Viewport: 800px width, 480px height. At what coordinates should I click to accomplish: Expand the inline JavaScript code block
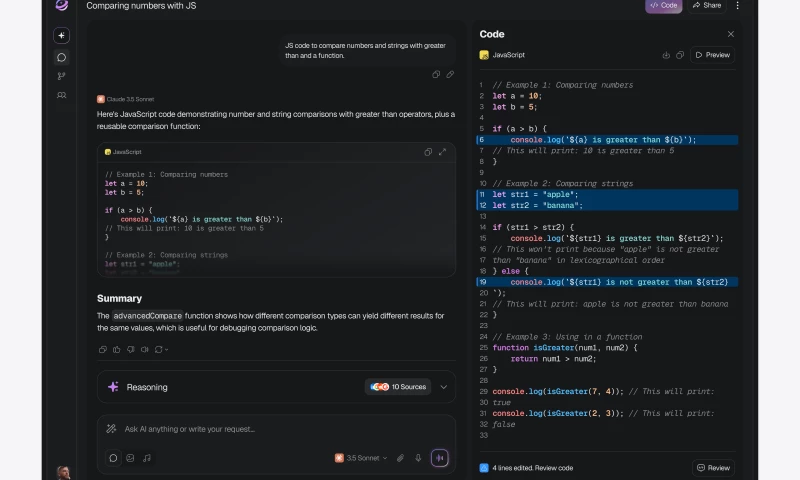442,152
